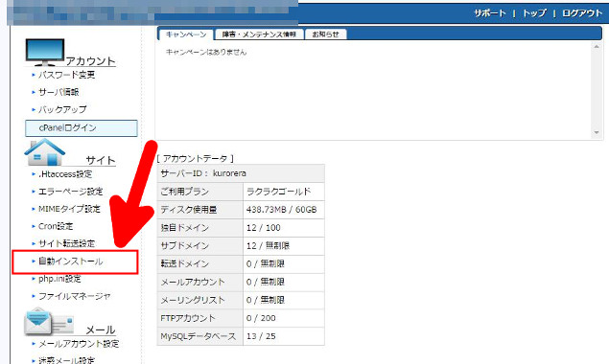Click the アカウント section heading

pos(90,61)
